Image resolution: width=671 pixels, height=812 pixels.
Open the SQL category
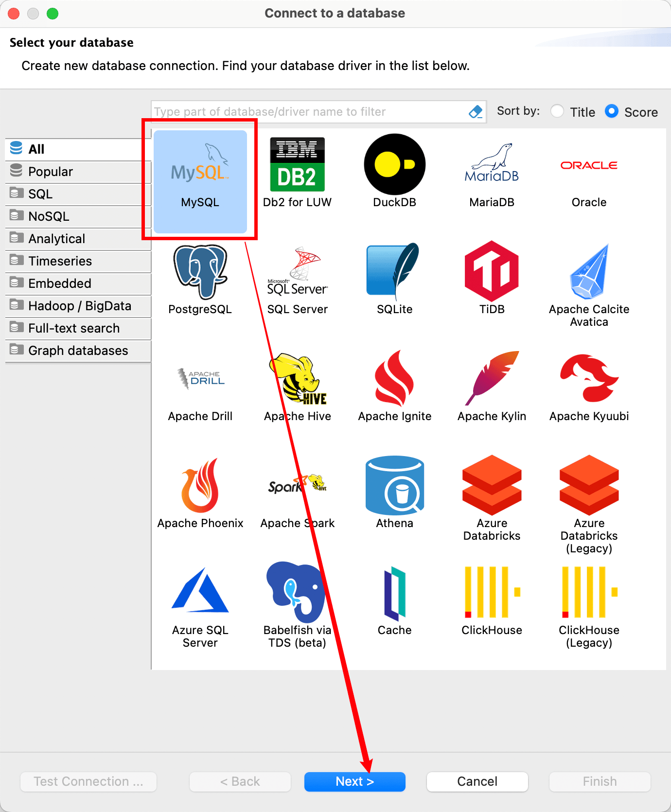pyautogui.click(x=78, y=194)
